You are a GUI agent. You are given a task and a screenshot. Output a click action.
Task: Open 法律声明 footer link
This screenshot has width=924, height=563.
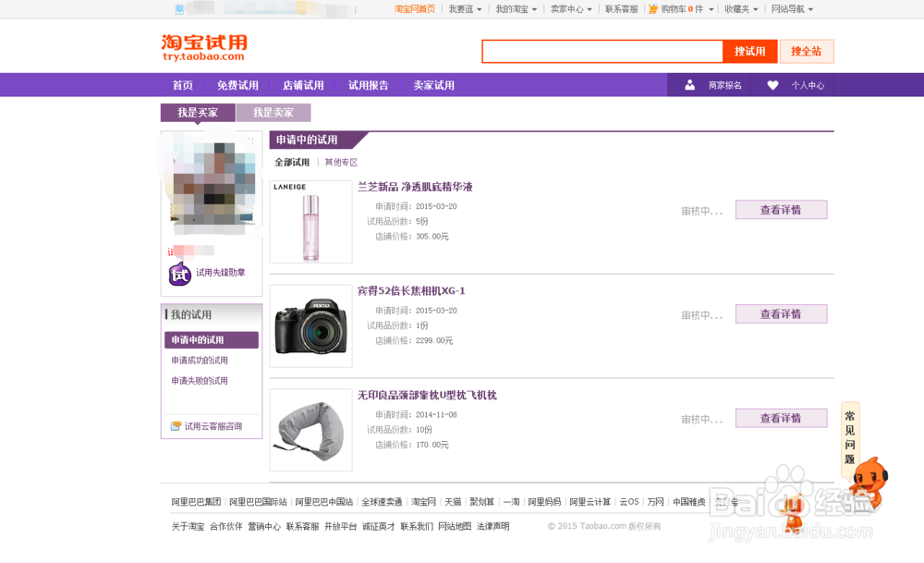pyautogui.click(x=492, y=526)
